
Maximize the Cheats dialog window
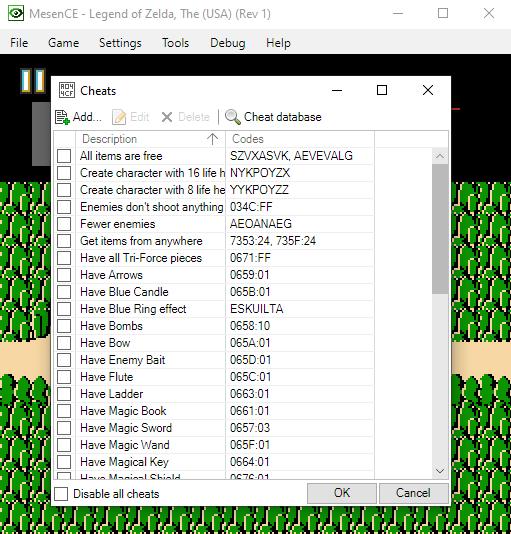(382, 90)
